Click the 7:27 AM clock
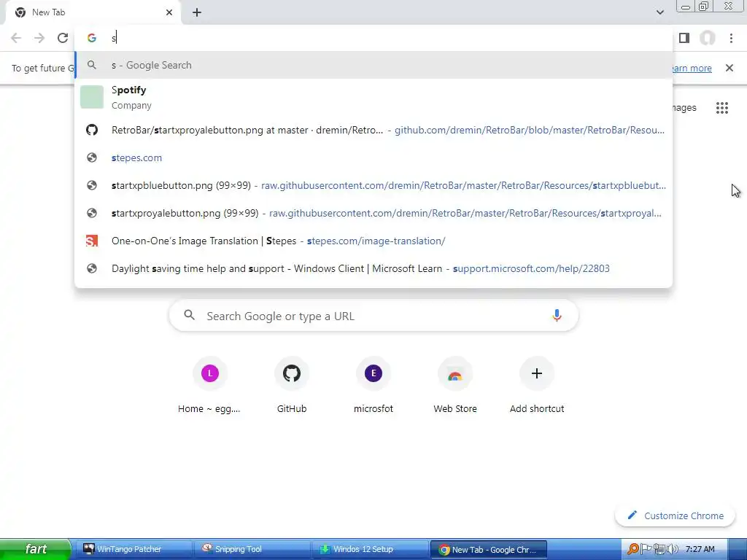 click(x=700, y=549)
